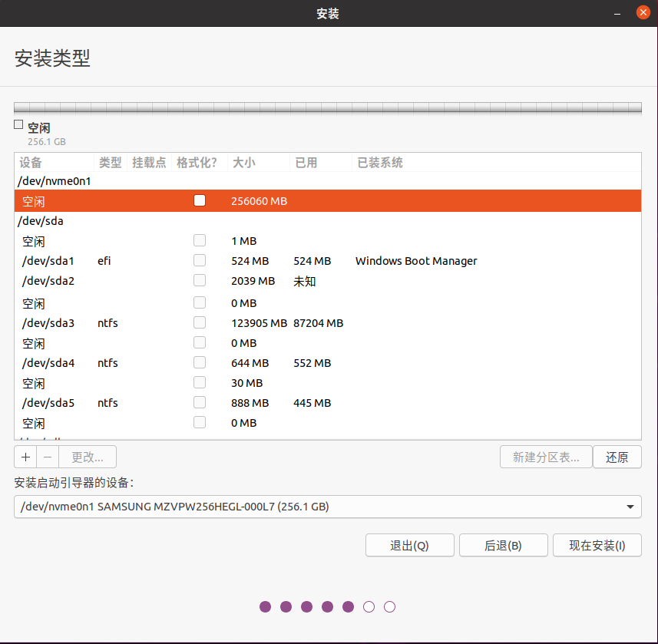Check the format box for /dev/sda5

[199, 402]
